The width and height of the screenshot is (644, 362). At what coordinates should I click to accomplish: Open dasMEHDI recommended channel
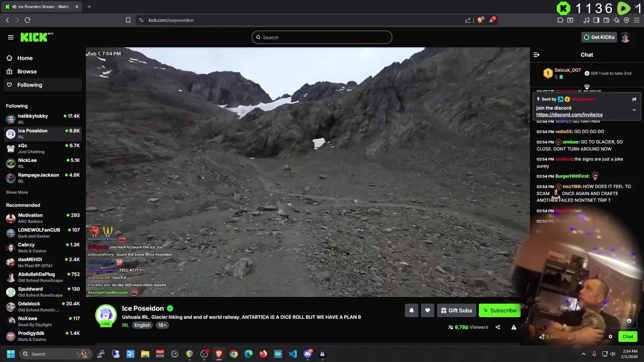coord(42,262)
